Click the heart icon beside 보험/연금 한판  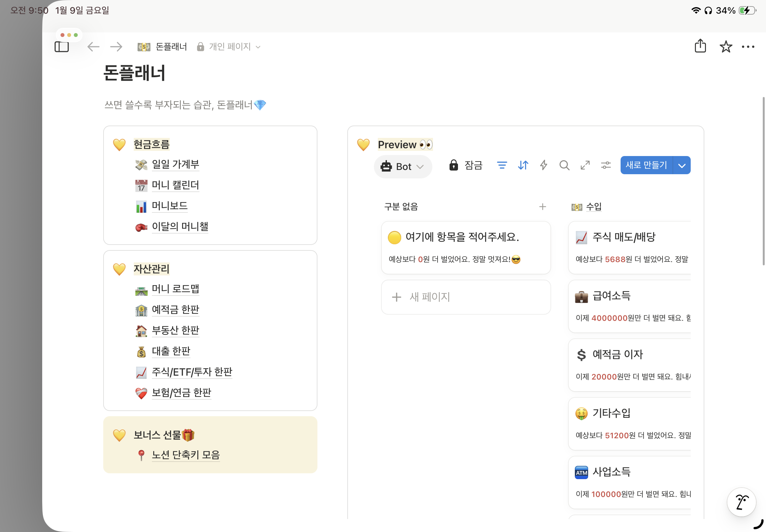click(x=142, y=393)
